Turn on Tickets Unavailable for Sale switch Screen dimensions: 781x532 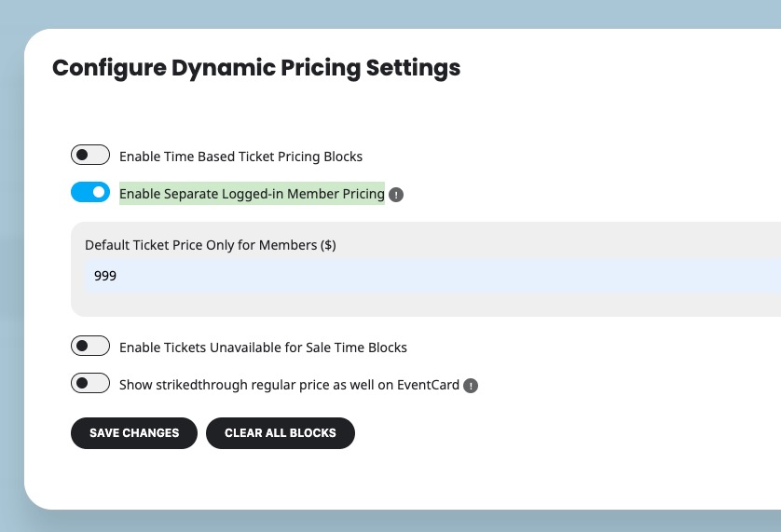tap(90, 346)
